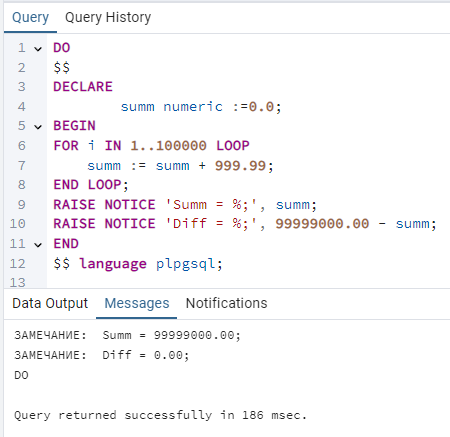Open the Query History tab

tap(108, 17)
